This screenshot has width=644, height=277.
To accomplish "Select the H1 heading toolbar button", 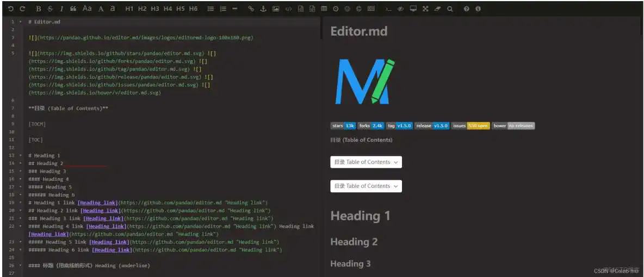I will pos(129,9).
